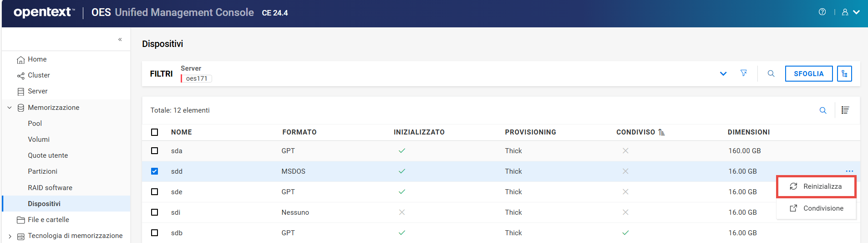Open the tree view icon button
Screen dimensions: 868x243
[844, 73]
